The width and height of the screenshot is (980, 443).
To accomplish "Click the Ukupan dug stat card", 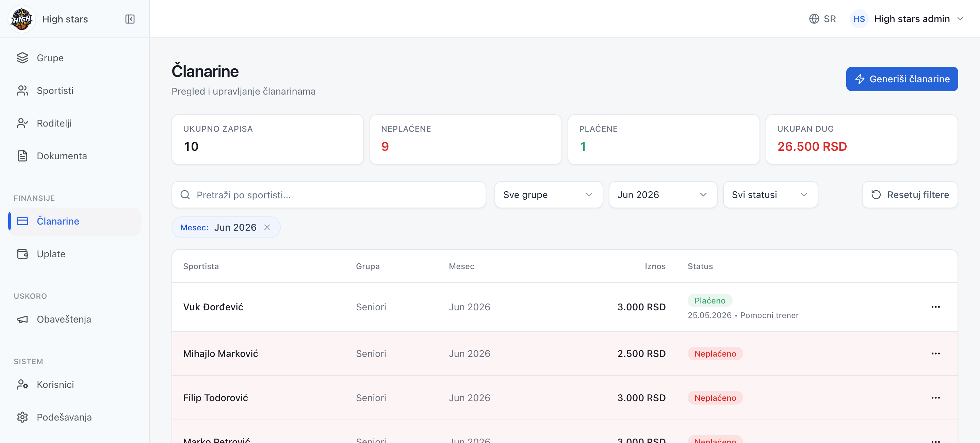I will coord(862,140).
